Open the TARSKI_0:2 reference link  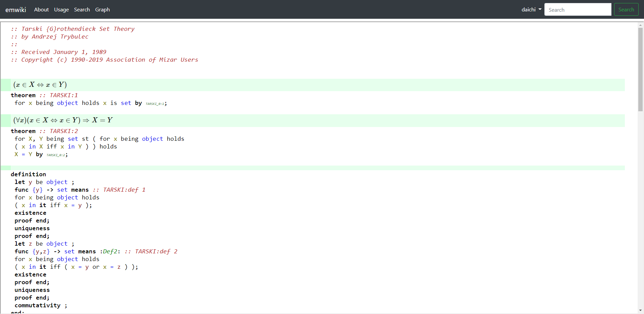click(56, 155)
